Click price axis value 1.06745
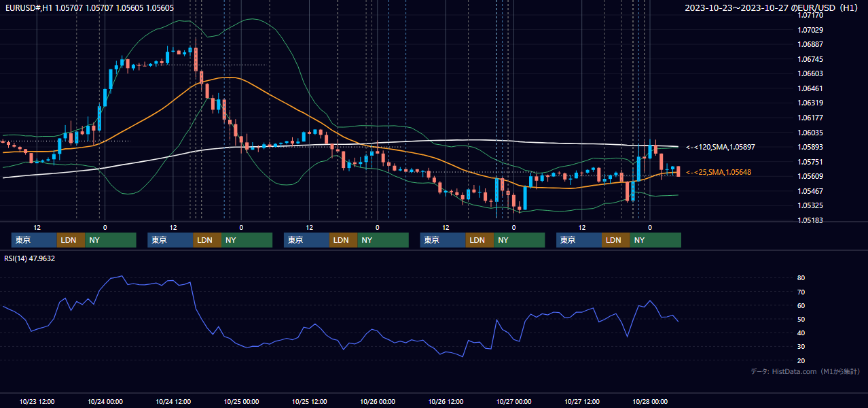 811,59
